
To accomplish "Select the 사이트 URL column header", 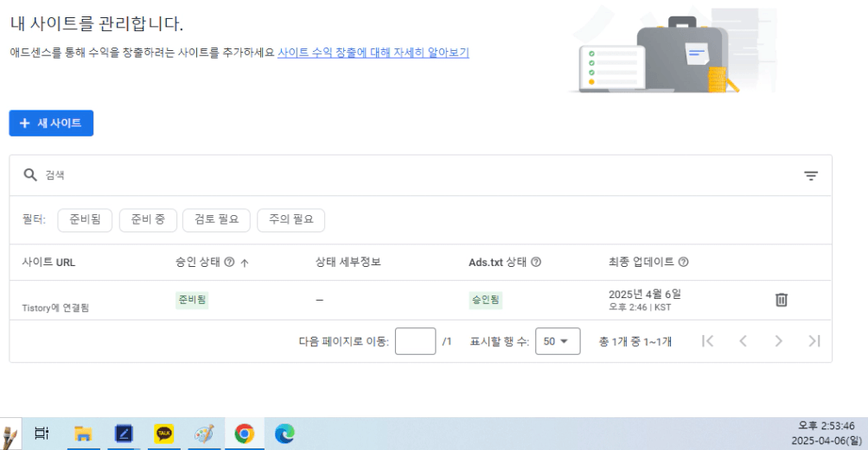I will (48, 263).
